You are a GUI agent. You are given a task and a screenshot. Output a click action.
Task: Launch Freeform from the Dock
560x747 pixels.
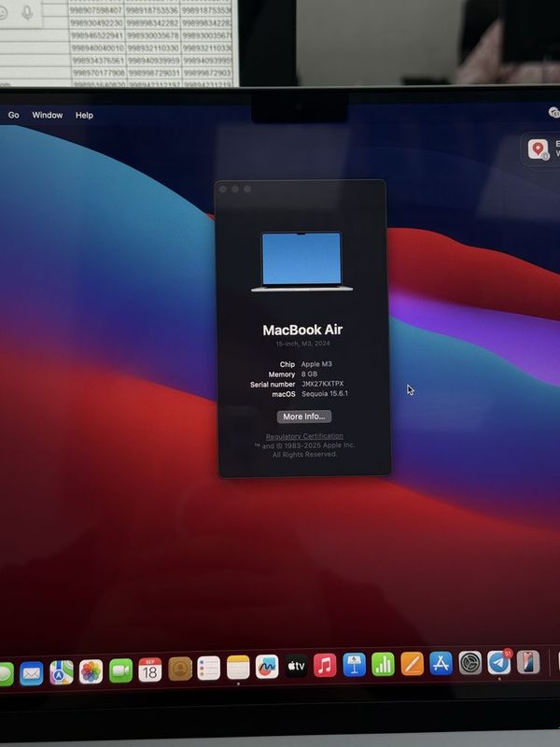(x=267, y=667)
